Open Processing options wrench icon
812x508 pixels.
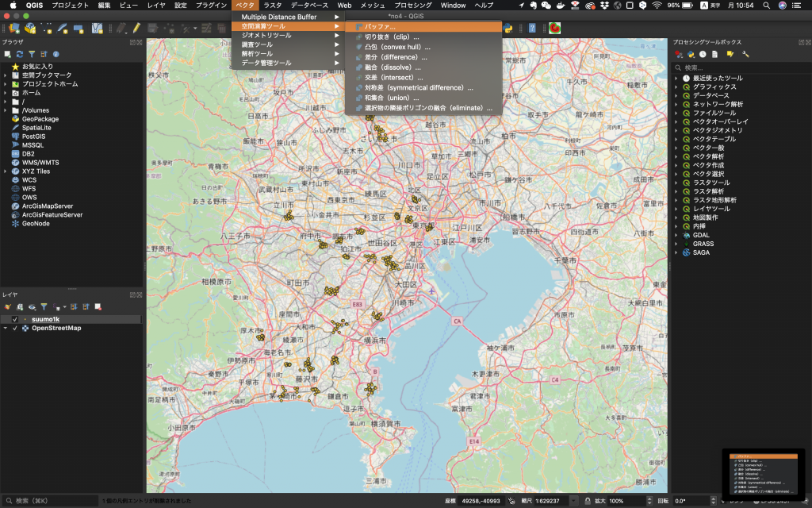(x=745, y=54)
